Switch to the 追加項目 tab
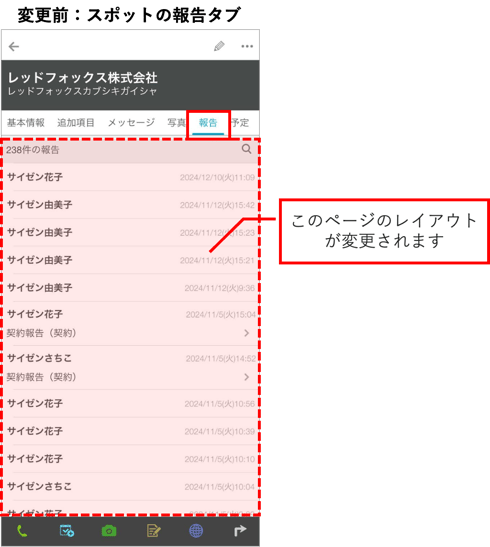The height and width of the screenshot is (547, 490). pos(76,123)
